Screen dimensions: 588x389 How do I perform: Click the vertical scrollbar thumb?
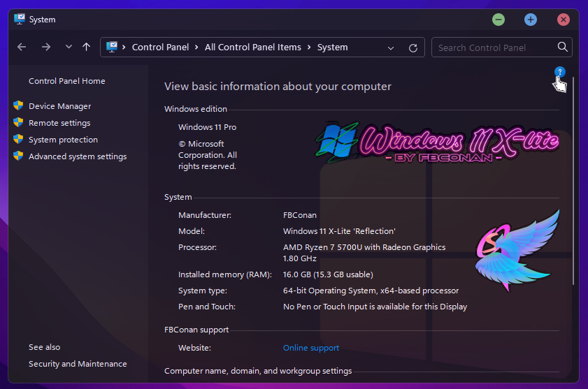point(573,181)
